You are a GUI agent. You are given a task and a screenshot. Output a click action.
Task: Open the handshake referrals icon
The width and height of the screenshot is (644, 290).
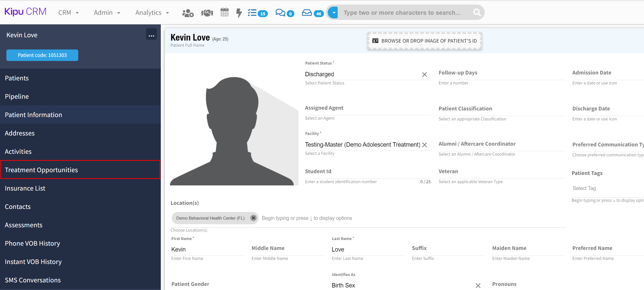coord(207,13)
